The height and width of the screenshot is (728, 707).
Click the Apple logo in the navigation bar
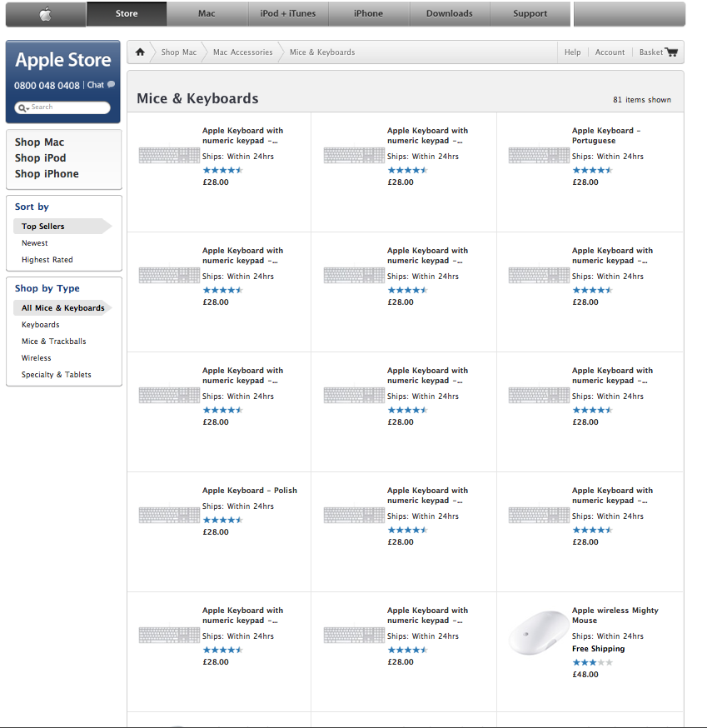pyautogui.click(x=46, y=14)
